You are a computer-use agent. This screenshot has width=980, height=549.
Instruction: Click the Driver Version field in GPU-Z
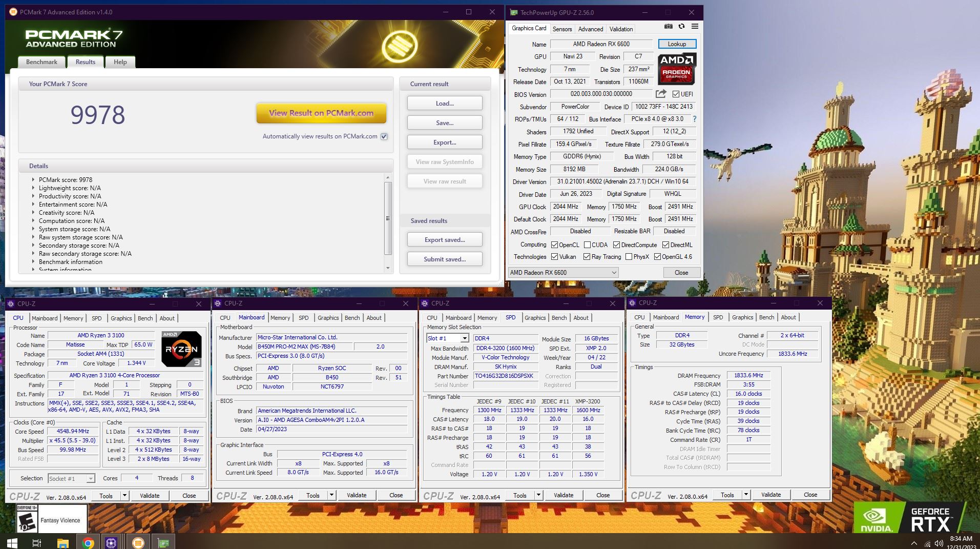coord(622,181)
